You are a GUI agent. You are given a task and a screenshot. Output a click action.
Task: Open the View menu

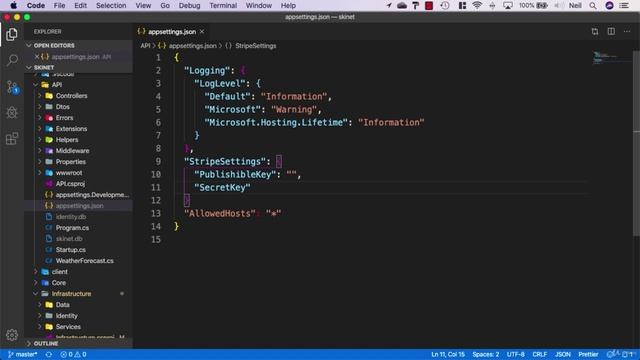(143, 6)
